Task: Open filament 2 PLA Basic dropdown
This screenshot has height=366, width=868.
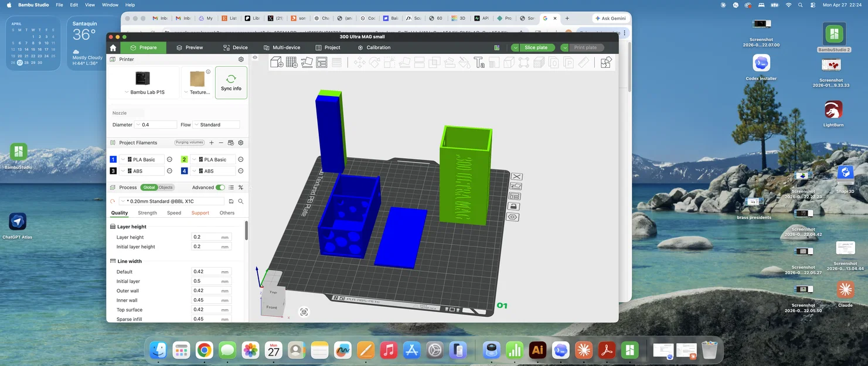Action: click(213, 159)
